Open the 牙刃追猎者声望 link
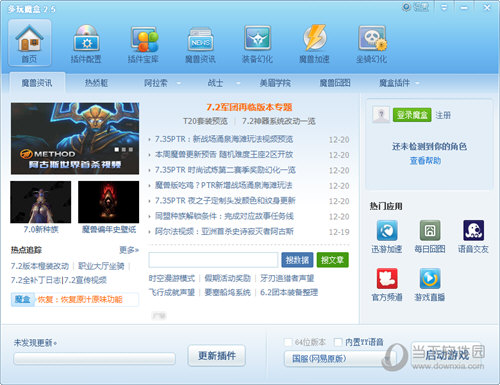Screen dimensions: 500x385 point(287,278)
